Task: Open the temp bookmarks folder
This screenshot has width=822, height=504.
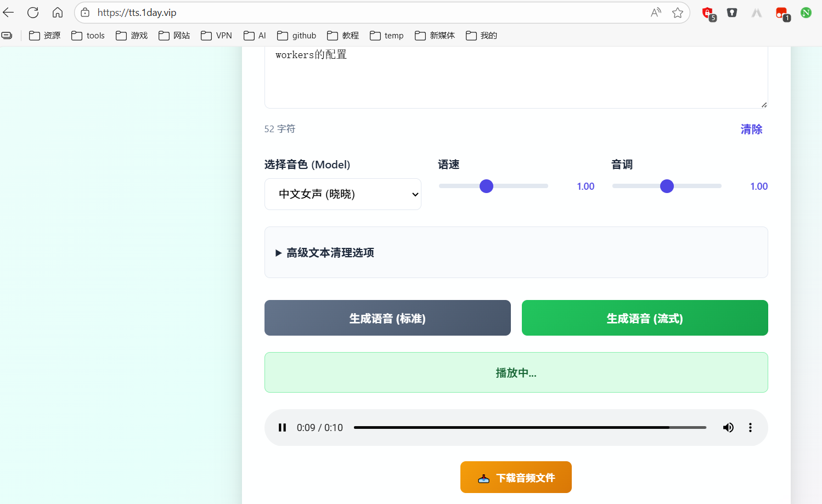Action: [x=386, y=36]
